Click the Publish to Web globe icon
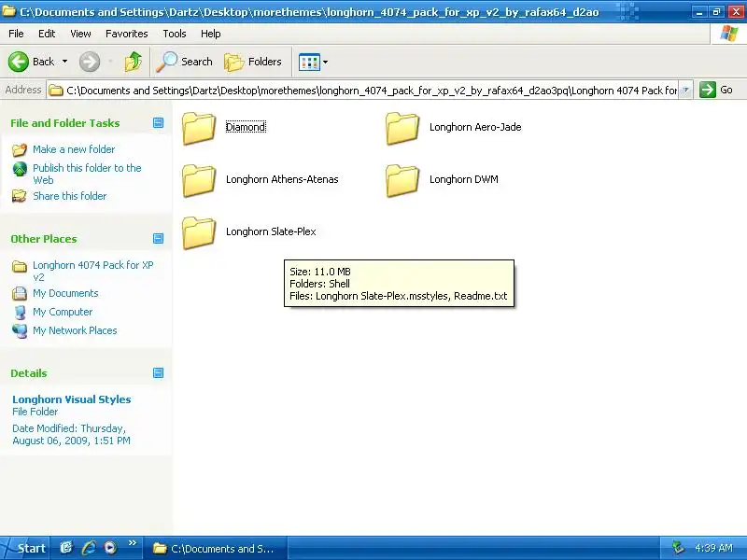Image resolution: width=747 pixels, height=560 pixels. pyautogui.click(x=20, y=169)
